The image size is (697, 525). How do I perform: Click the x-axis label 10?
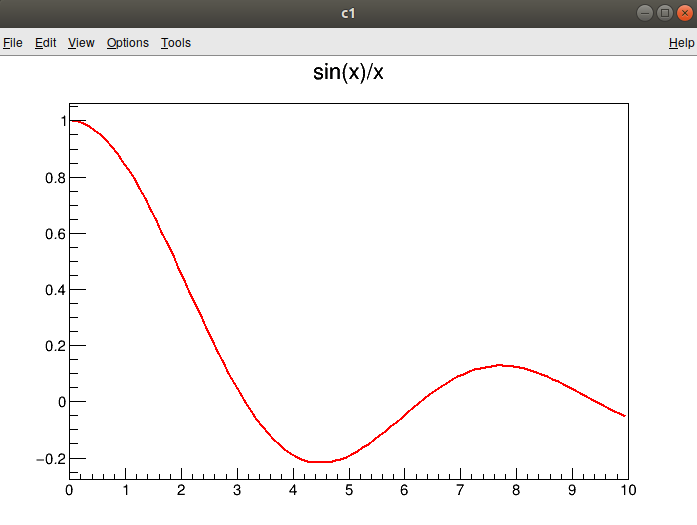click(628, 490)
